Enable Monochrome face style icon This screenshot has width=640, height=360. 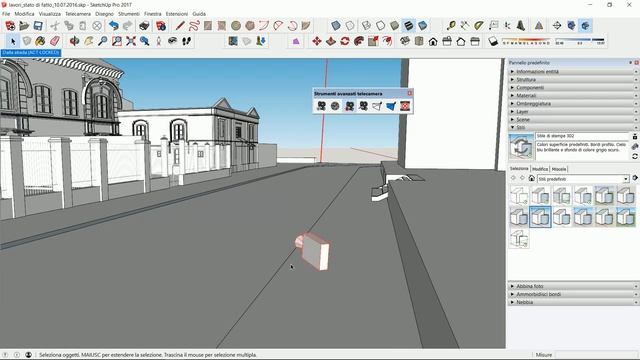click(x=423, y=26)
